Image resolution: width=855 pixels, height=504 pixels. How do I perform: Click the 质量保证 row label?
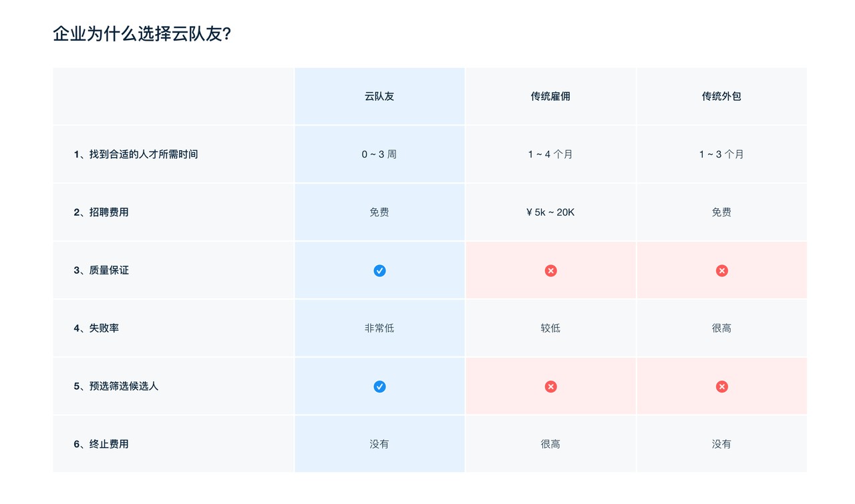[x=101, y=270]
